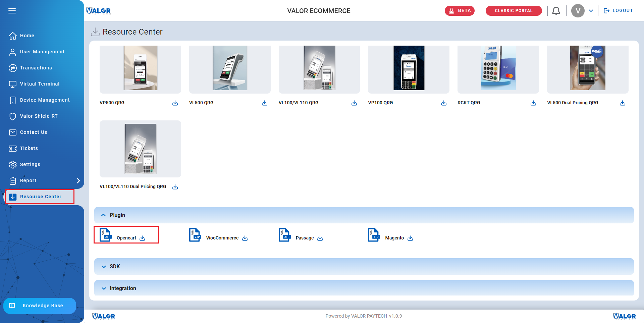The height and width of the screenshot is (323, 644).
Task: Expand the Report submenu arrow
Action: coord(78,180)
